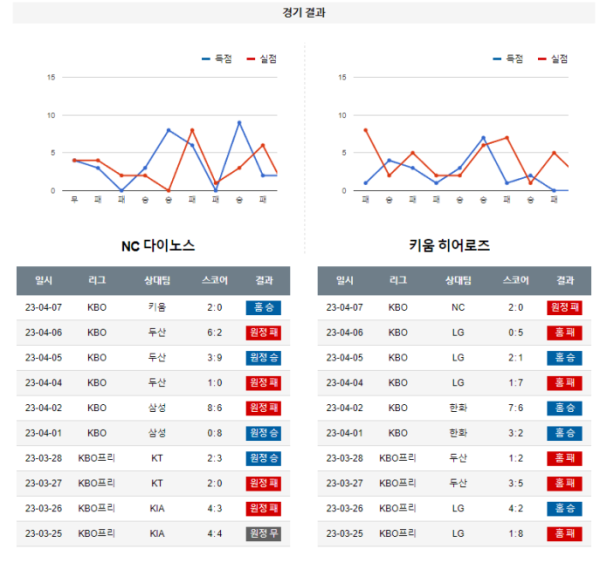Select KBO프리 league in NC 23-03-27 row
This screenshot has height=563, width=600.
(96, 483)
